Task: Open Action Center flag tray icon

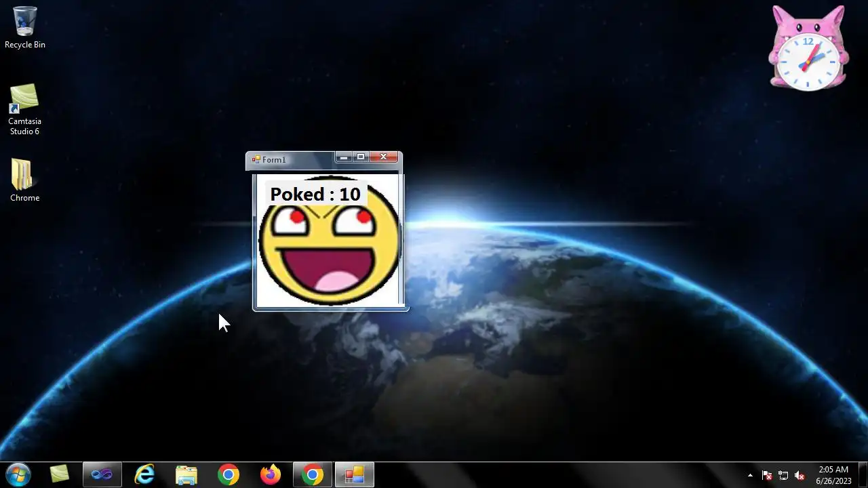Action: coord(767,475)
